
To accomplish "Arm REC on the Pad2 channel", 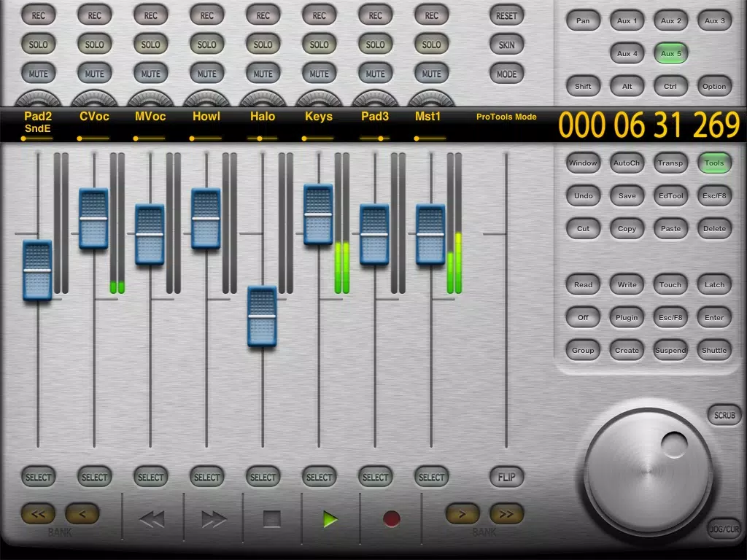I will tap(38, 15).
